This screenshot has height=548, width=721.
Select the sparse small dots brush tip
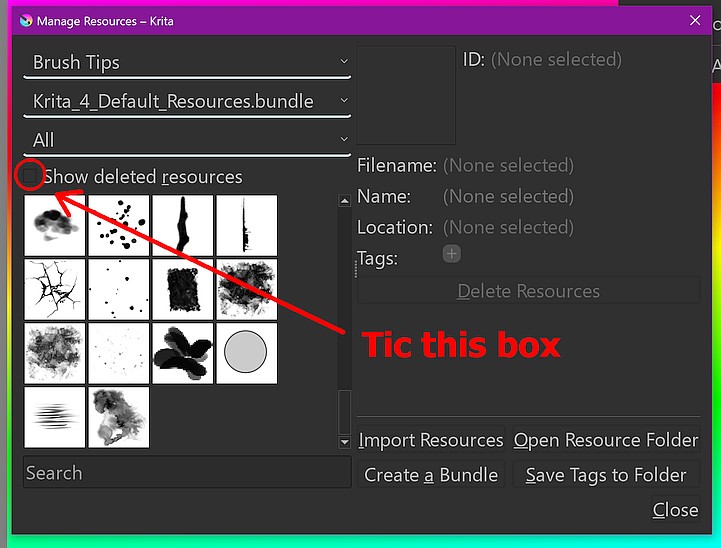[119, 289]
